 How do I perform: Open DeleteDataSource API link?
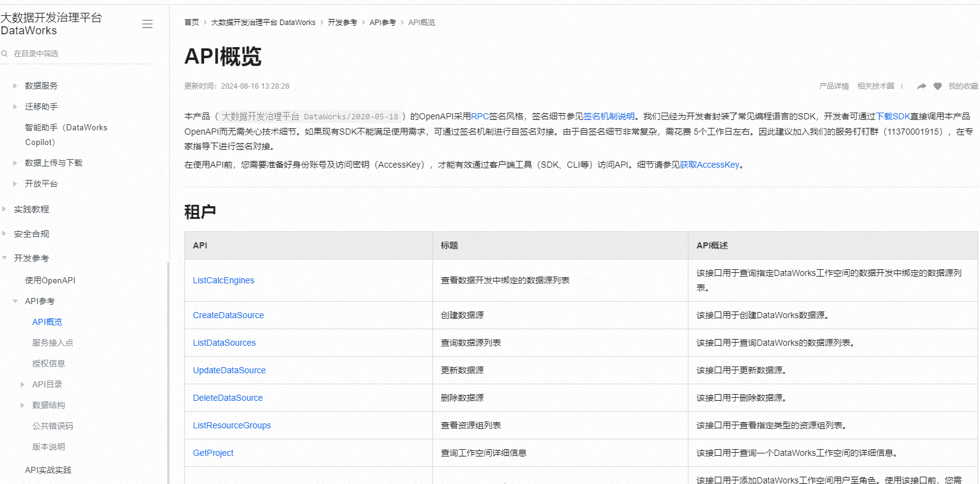click(x=228, y=398)
